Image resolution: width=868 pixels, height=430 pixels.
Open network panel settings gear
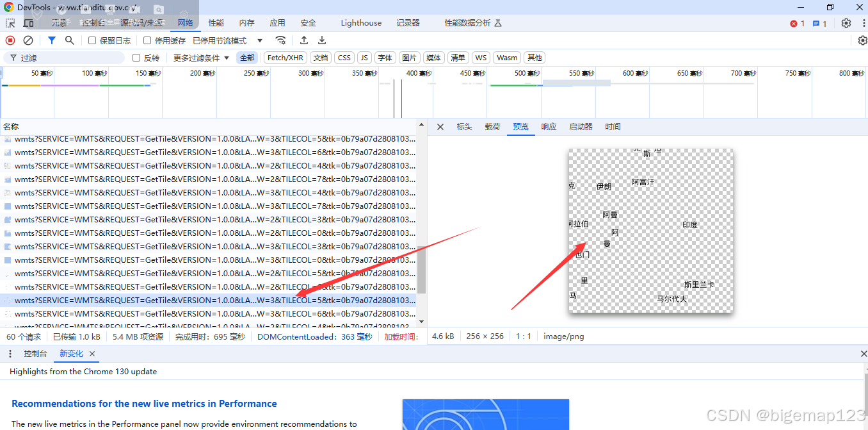click(862, 40)
